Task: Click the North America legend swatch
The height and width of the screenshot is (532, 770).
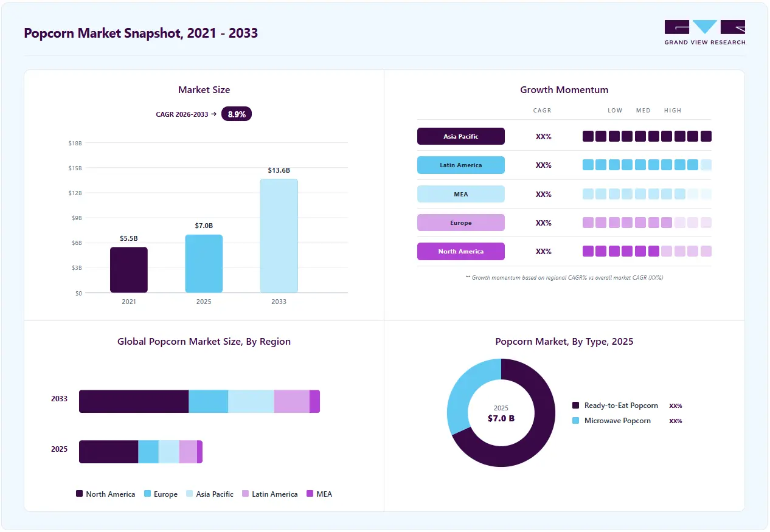Action: coord(79,494)
